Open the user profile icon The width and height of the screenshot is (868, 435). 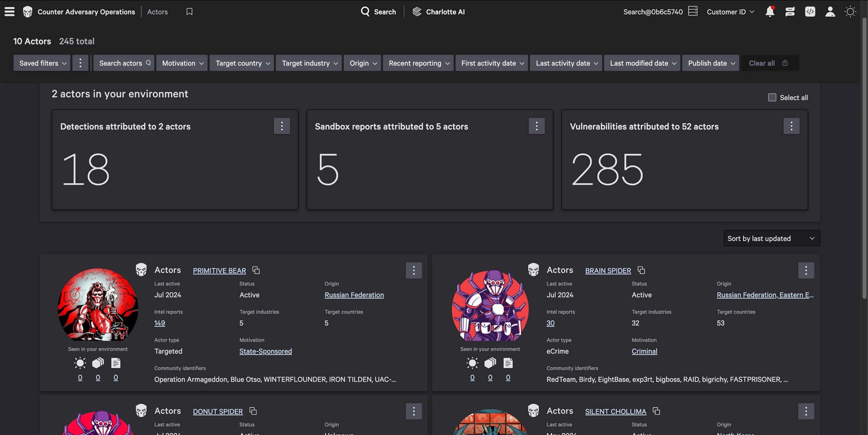830,12
